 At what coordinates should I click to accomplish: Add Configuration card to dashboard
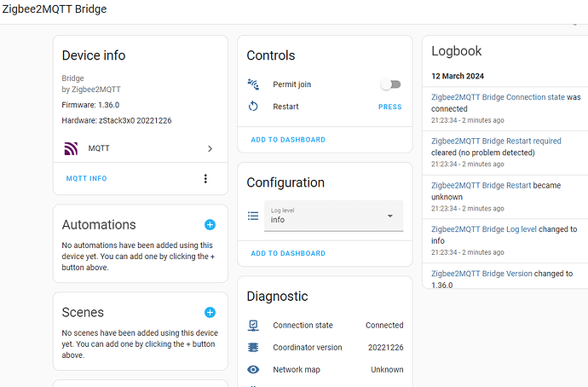click(288, 253)
